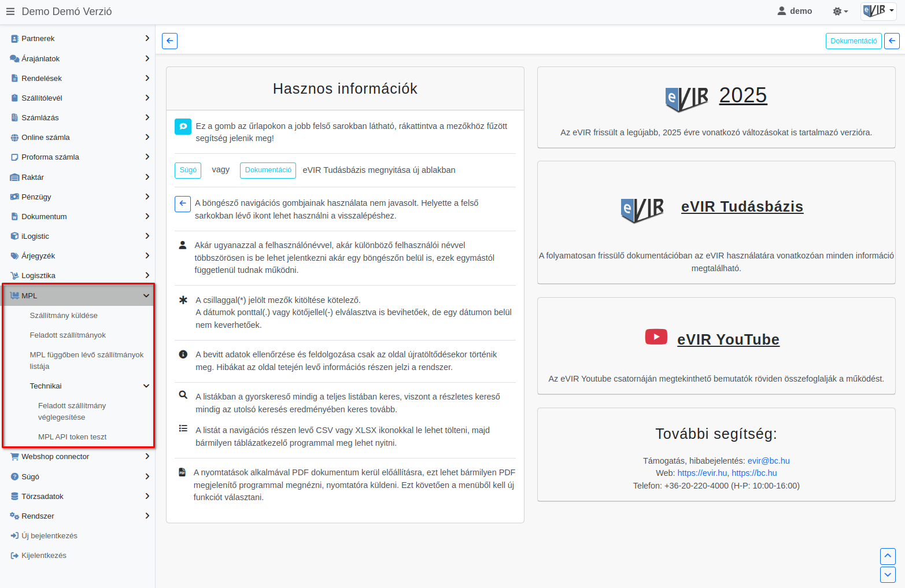Click the back arrow next to Dokumentáció
The height and width of the screenshot is (588, 905).
[x=892, y=41]
